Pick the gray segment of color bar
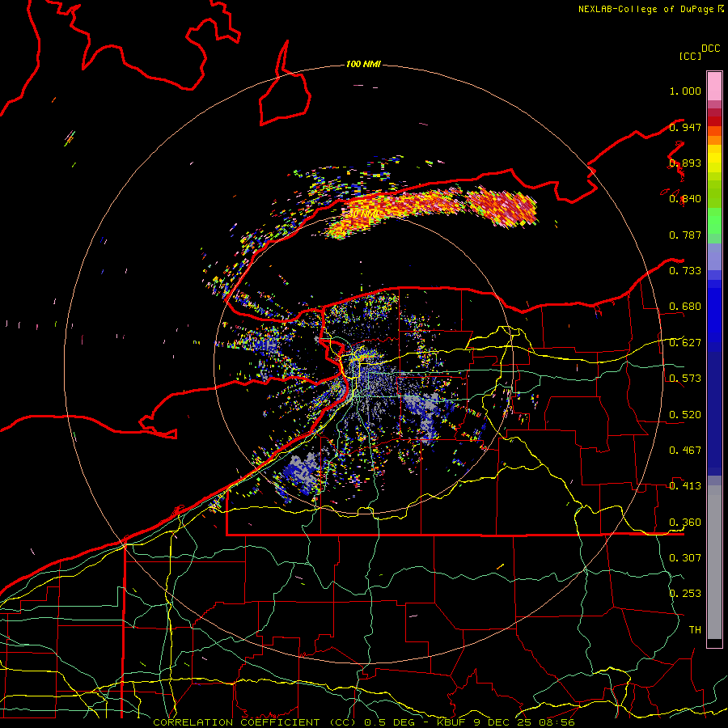 click(714, 562)
